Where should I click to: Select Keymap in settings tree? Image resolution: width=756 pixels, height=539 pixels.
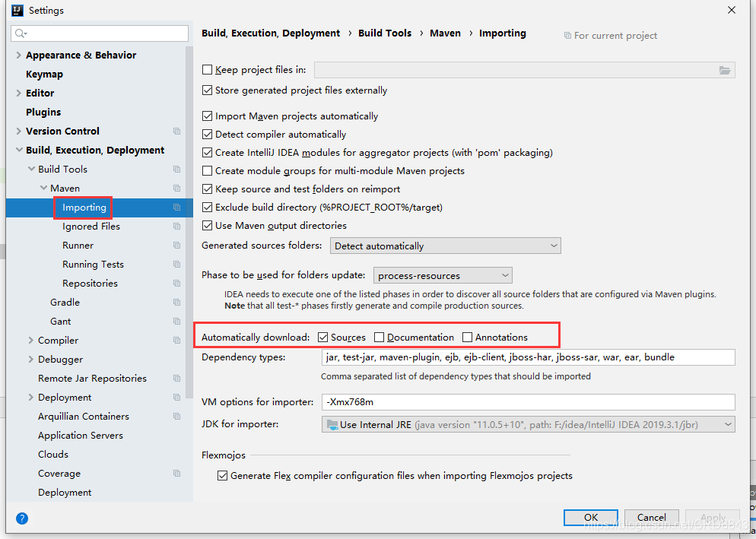[44, 75]
